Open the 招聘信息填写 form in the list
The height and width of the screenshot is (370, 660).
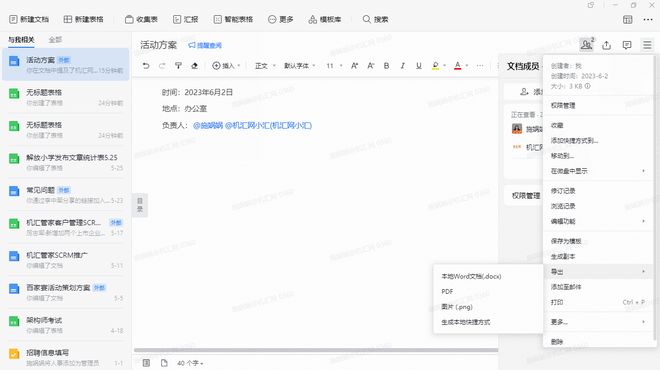click(66, 357)
